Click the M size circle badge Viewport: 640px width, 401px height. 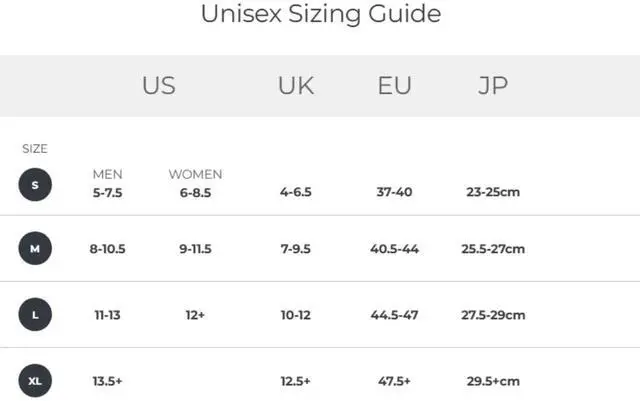[x=35, y=248]
